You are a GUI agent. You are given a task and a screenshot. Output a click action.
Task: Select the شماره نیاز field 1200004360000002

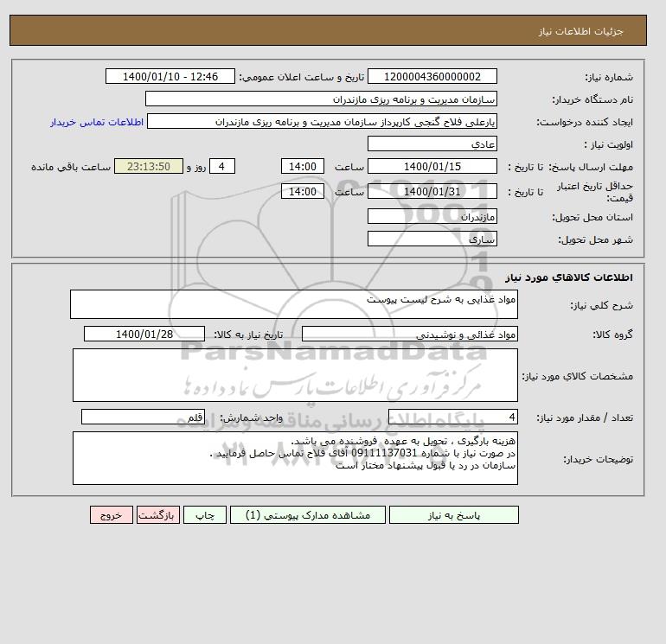(x=432, y=76)
